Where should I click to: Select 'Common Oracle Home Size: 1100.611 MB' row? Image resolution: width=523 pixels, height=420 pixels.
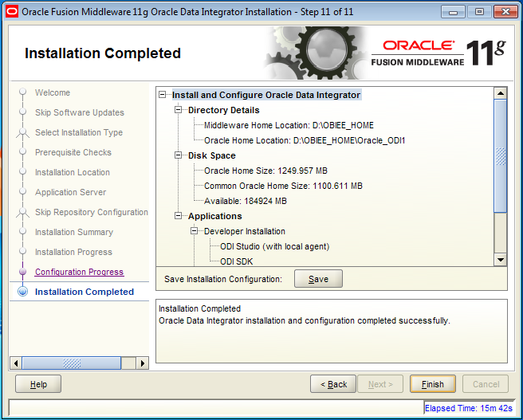click(x=283, y=186)
